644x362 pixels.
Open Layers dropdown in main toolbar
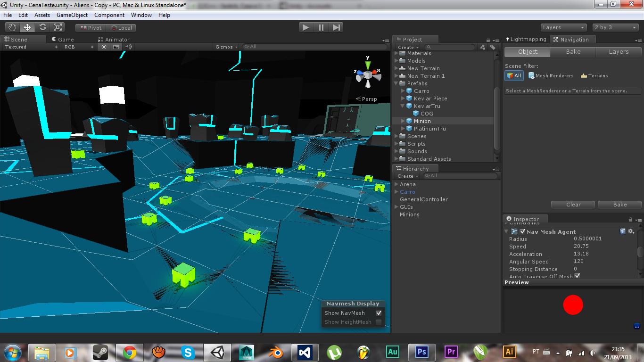(563, 27)
